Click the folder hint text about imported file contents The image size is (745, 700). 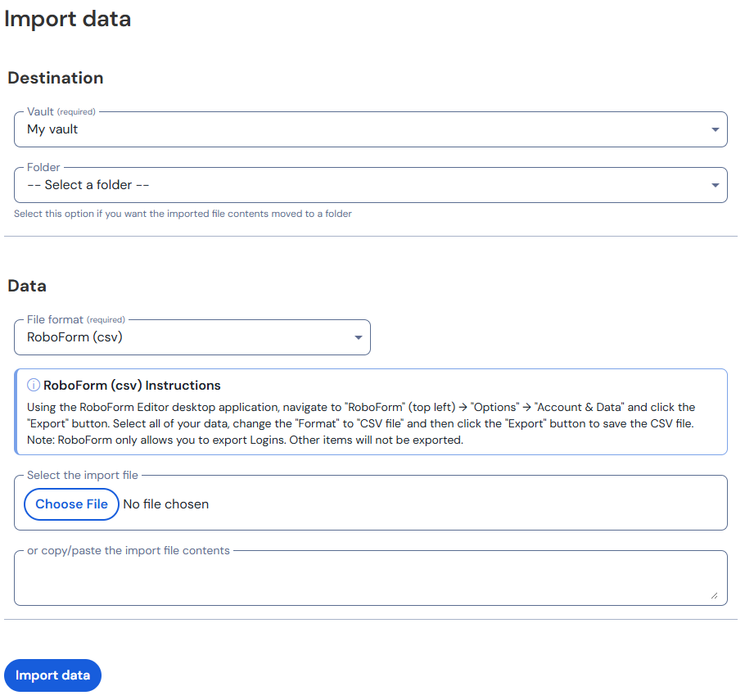point(183,214)
